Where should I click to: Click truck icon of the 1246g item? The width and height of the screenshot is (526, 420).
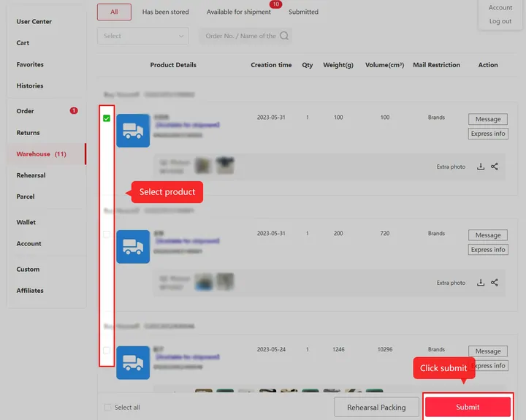point(133,362)
